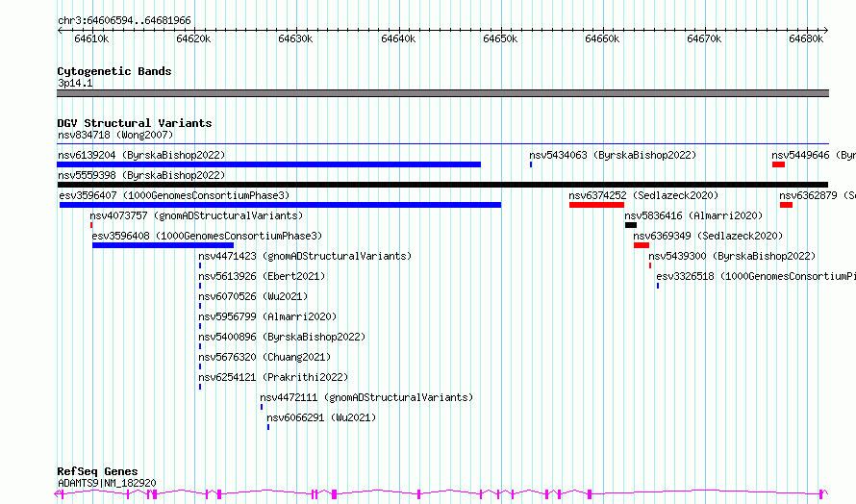Open nsv6254121 (Prakrithi2022) variant label
The image size is (856, 504).
pos(273,377)
